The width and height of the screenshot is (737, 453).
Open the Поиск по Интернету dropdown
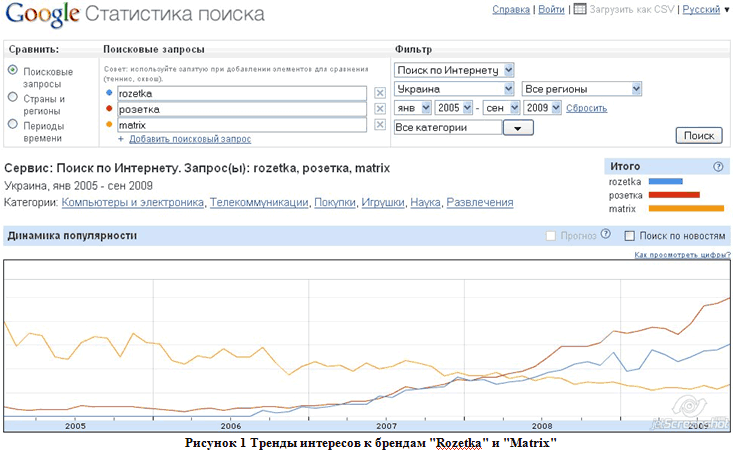(454, 70)
